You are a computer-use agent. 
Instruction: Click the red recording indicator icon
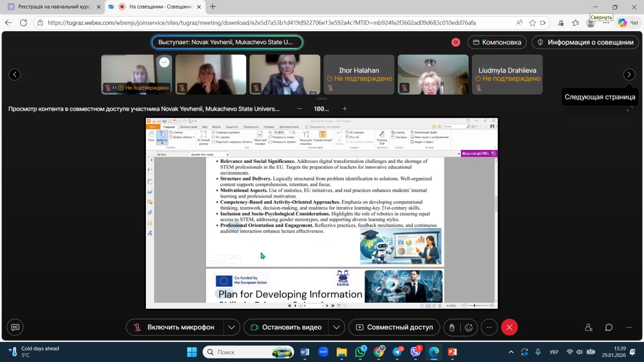click(456, 42)
